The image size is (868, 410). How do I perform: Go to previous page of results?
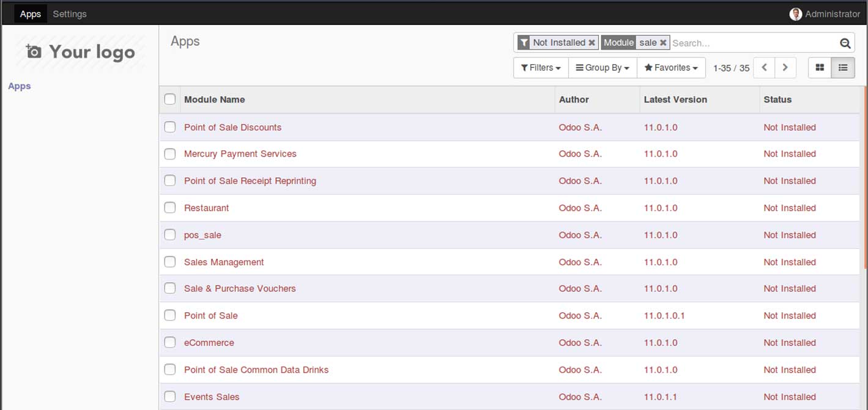coord(764,68)
